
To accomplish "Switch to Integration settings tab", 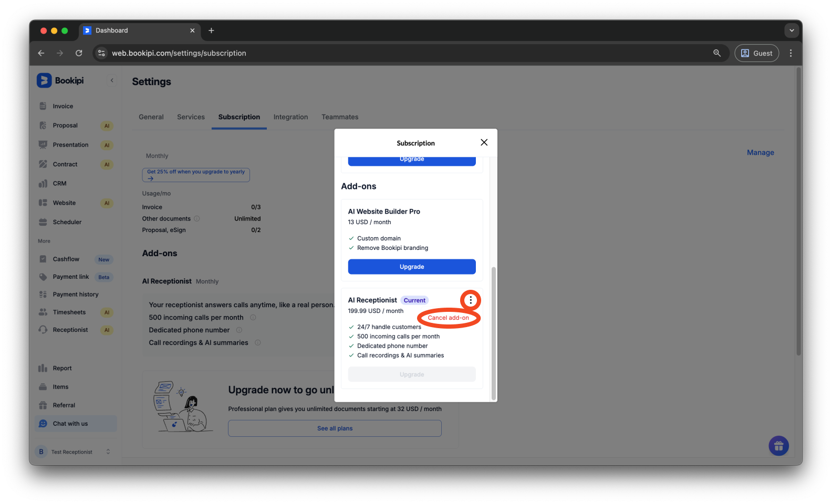I will [x=290, y=117].
